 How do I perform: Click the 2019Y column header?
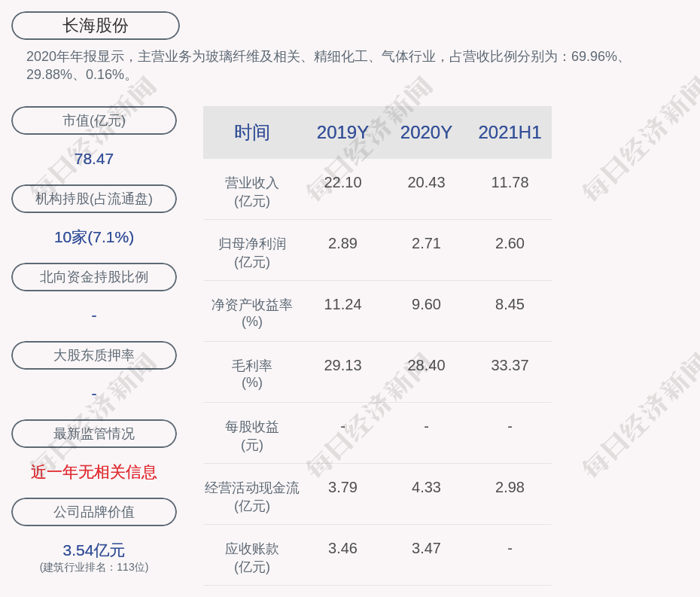click(x=342, y=132)
